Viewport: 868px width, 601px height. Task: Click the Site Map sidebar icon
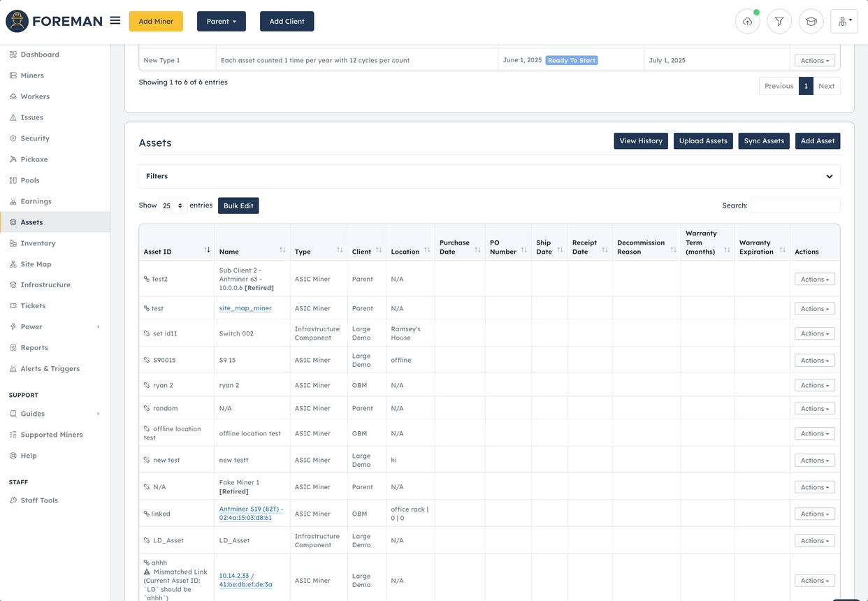13,264
